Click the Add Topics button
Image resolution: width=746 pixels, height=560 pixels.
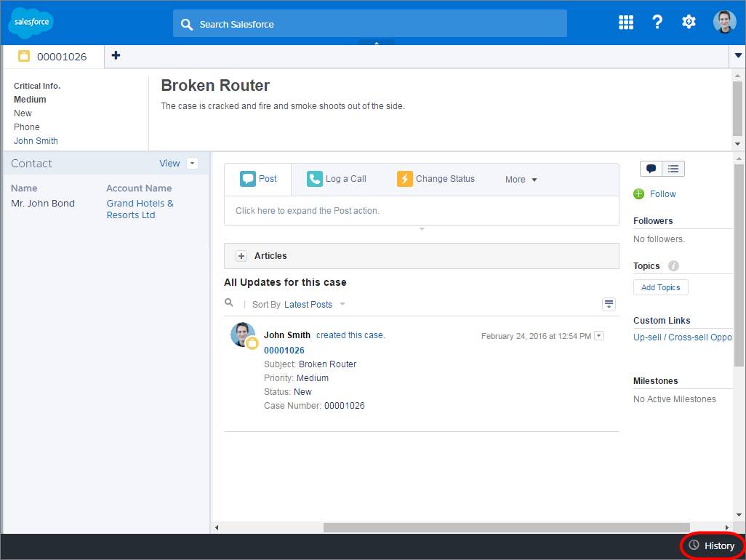tap(660, 287)
